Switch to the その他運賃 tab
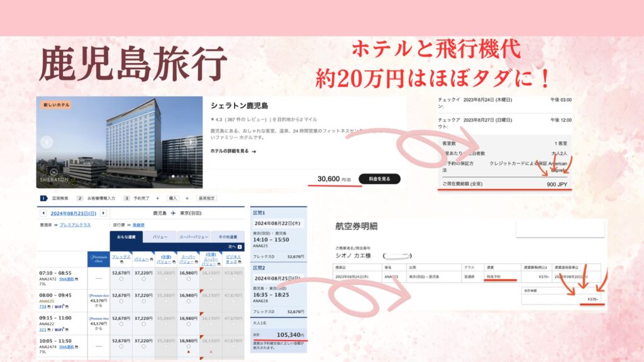Image resolution: width=644 pixels, height=362 pixels. tap(228, 237)
